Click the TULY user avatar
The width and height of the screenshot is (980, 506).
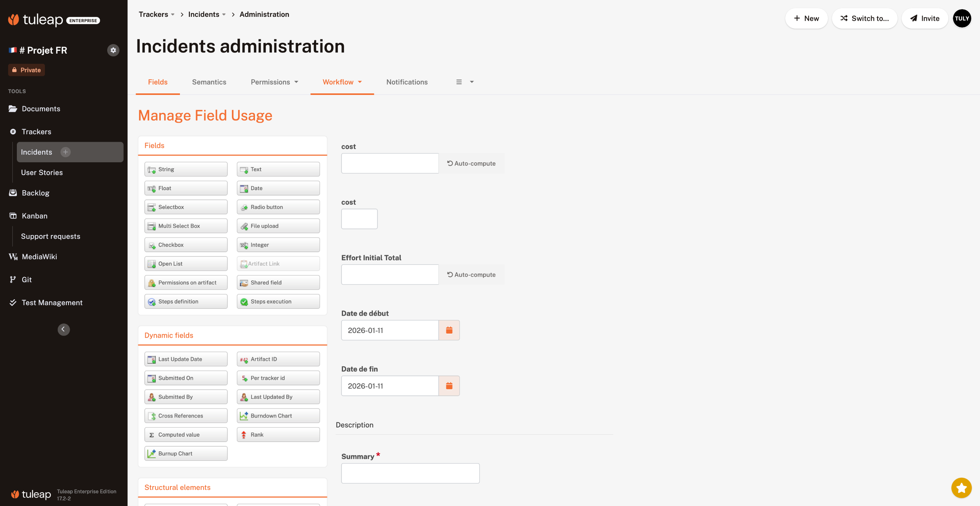point(962,18)
